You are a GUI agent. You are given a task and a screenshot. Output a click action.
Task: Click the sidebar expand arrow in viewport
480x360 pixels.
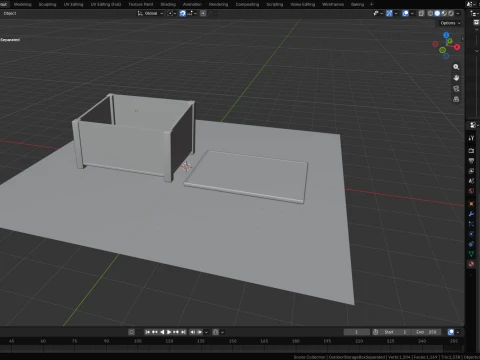(x=462, y=39)
